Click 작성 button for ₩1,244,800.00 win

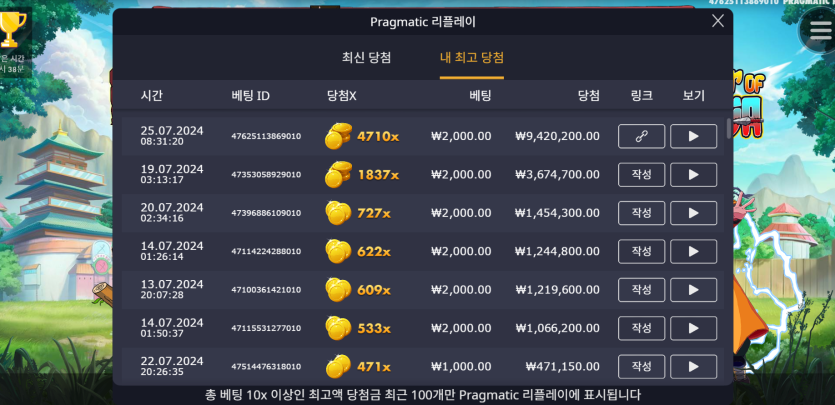641,251
